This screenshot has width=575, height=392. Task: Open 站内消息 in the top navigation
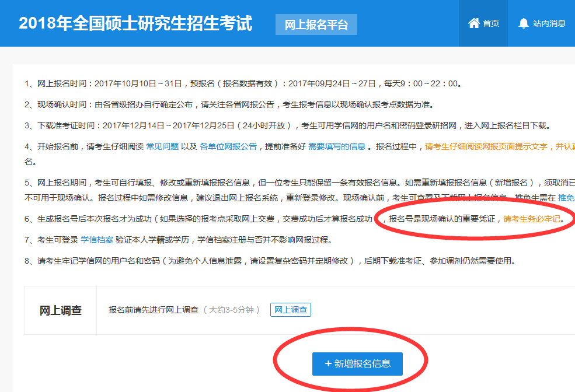pos(549,23)
